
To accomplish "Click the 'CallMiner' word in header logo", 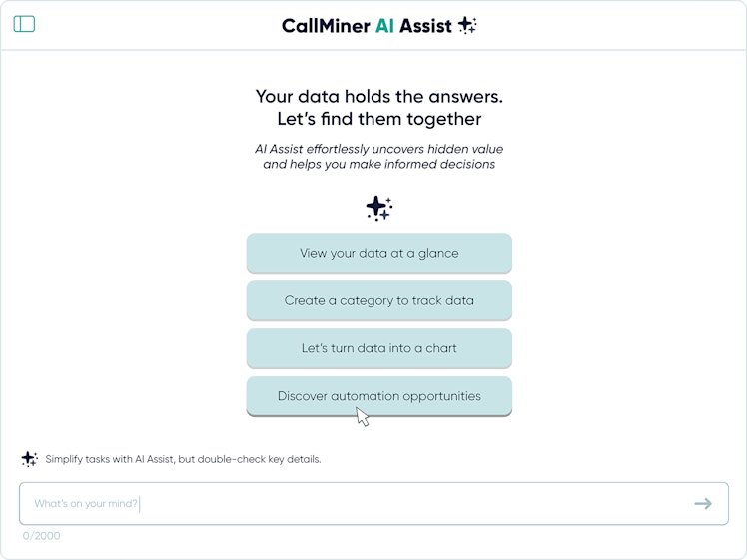I will pos(325,26).
